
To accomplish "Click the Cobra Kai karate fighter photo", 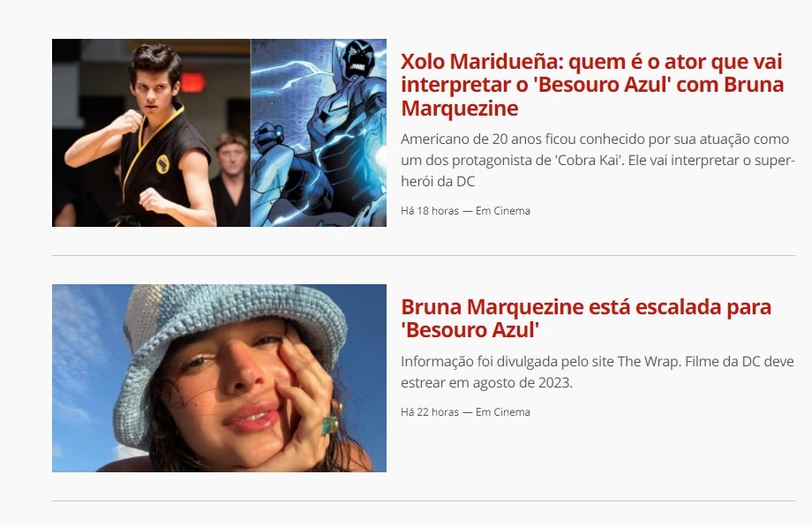I will coord(151,132).
